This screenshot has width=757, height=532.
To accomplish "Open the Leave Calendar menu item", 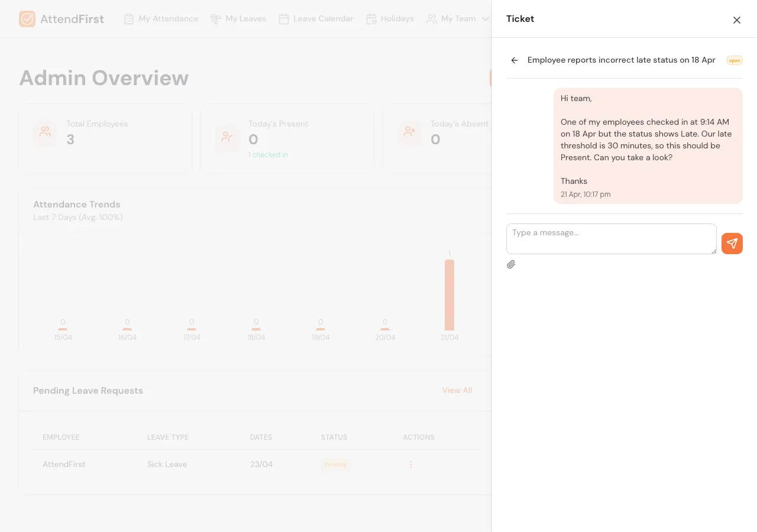I will (316, 19).
